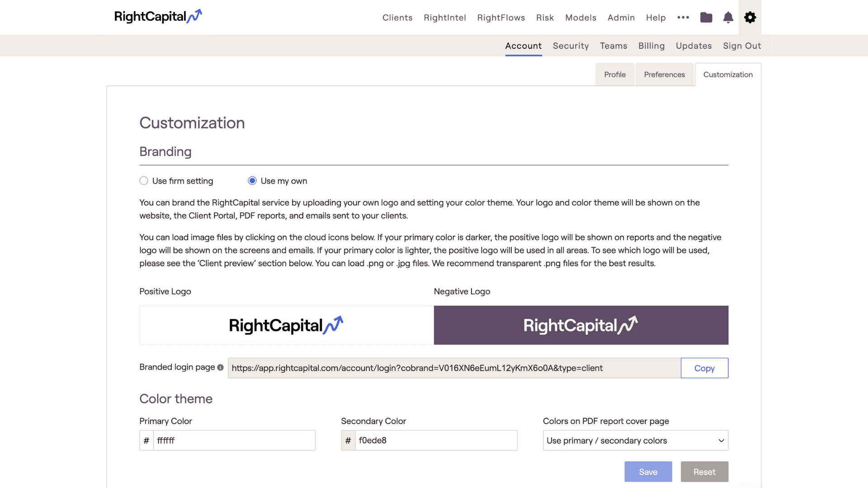Click the branded login page URL field

click(452, 368)
